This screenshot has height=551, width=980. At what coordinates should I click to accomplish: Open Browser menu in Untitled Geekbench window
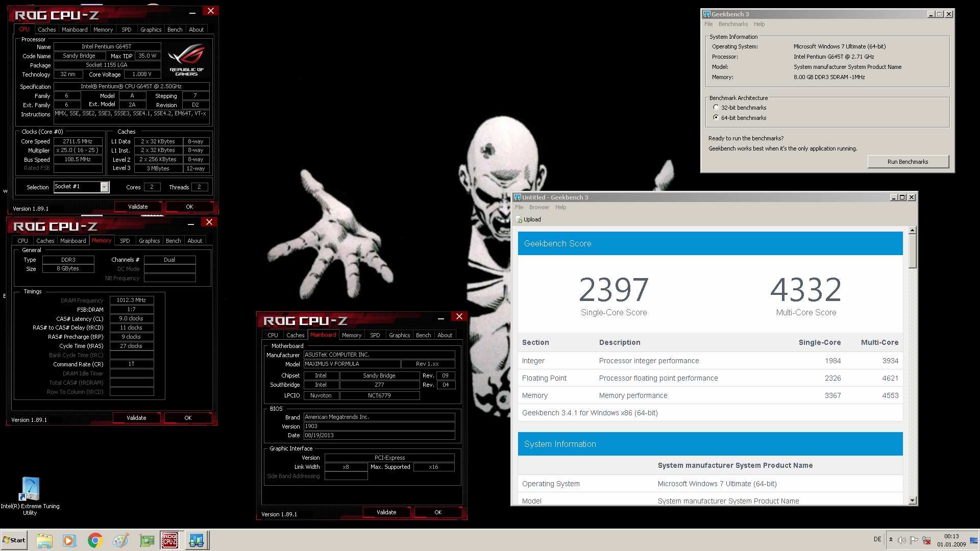539,207
